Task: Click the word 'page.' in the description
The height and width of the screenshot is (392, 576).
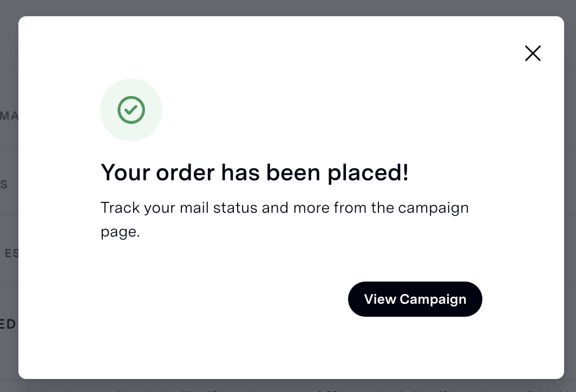Action: point(120,232)
